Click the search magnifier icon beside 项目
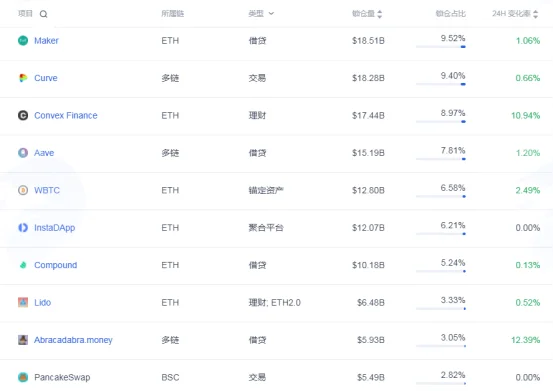The width and height of the screenshot is (554, 392). (x=43, y=14)
